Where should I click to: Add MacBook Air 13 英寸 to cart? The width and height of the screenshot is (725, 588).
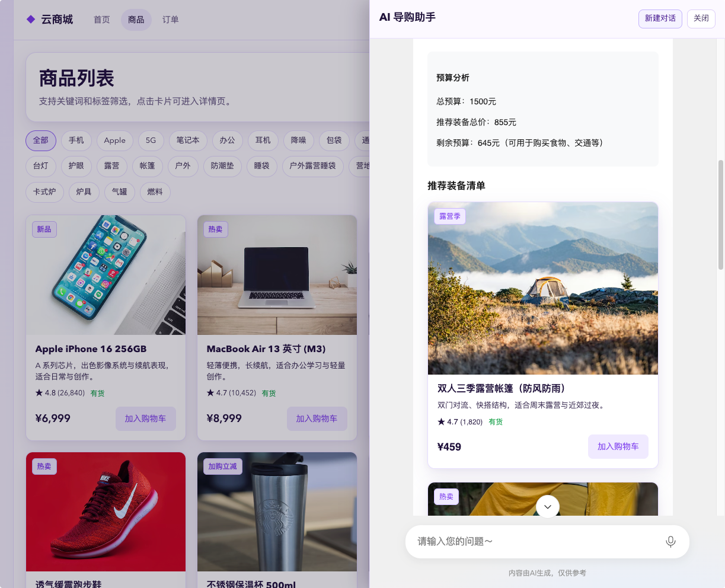(317, 418)
